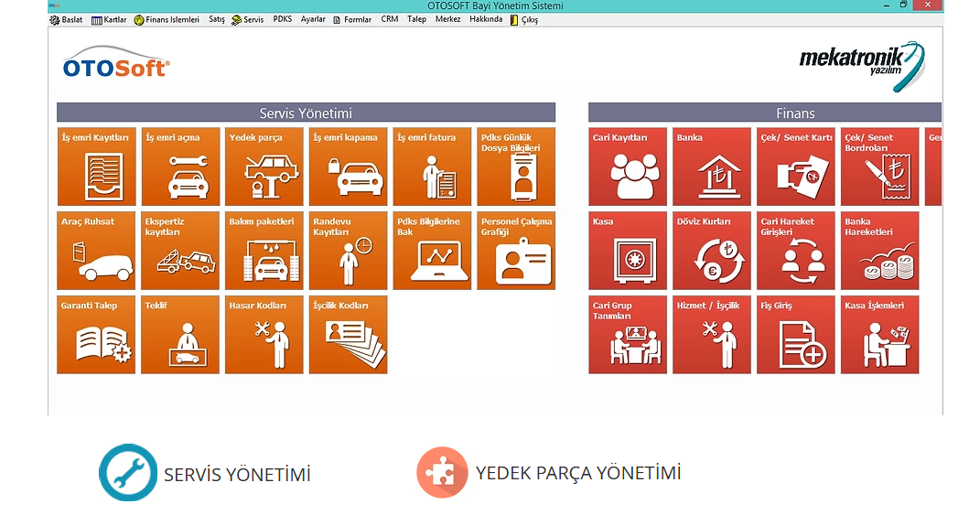This screenshot has height=515, width=980.
Task: Click the Servis Yönetimi section header
Action: pyautogui.click(x=306, y=113)
